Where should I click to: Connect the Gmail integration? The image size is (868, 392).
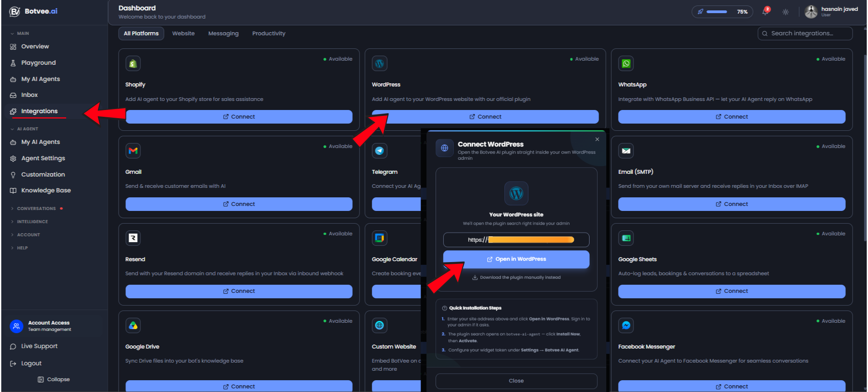pos(239,204)
